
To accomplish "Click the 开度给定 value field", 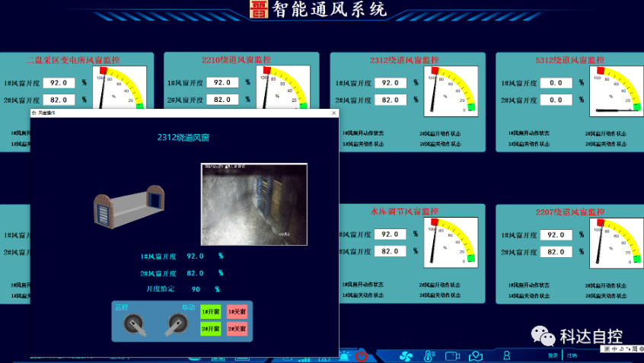I will [196, 289].
